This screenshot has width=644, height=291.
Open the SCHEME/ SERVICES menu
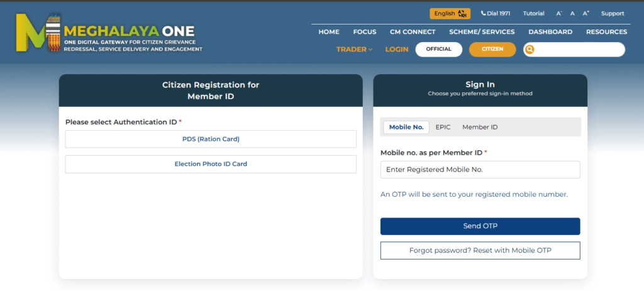tap(482, 31)
